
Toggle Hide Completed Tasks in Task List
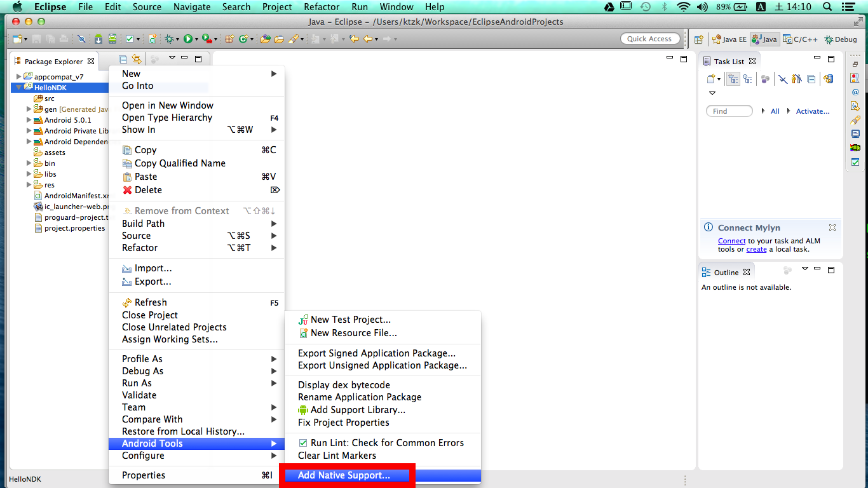click(783, 79)
